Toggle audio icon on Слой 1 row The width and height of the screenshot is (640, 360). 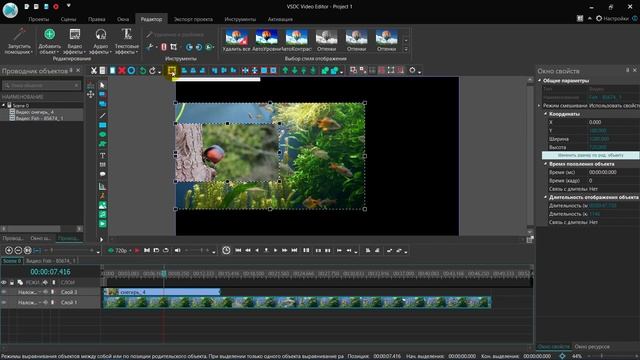pos(45,302)
